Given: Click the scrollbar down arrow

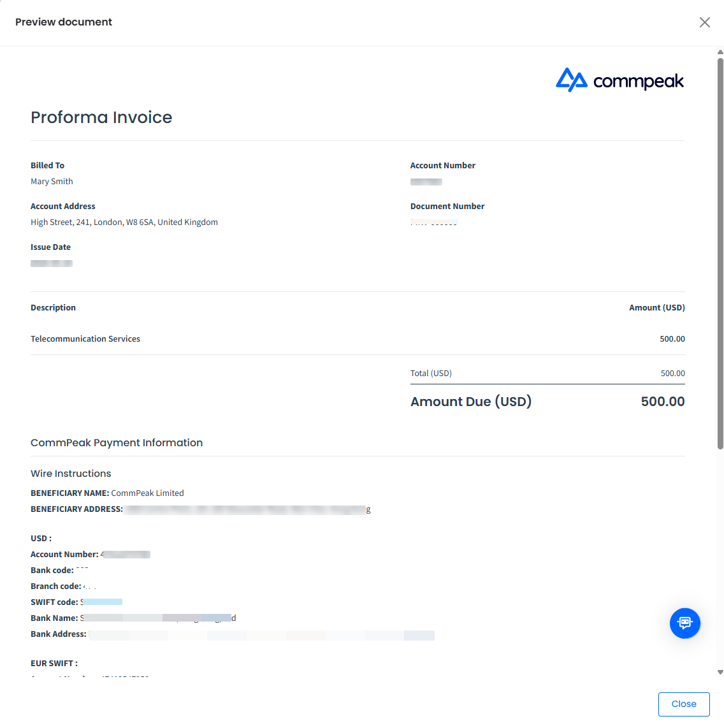Looking at the screenshot, I should (720, 672).
